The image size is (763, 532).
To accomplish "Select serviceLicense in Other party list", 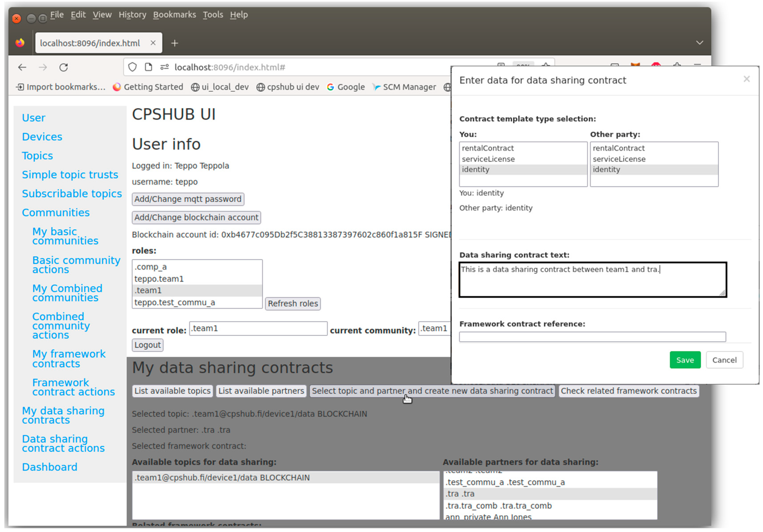I will coord(654,159).
